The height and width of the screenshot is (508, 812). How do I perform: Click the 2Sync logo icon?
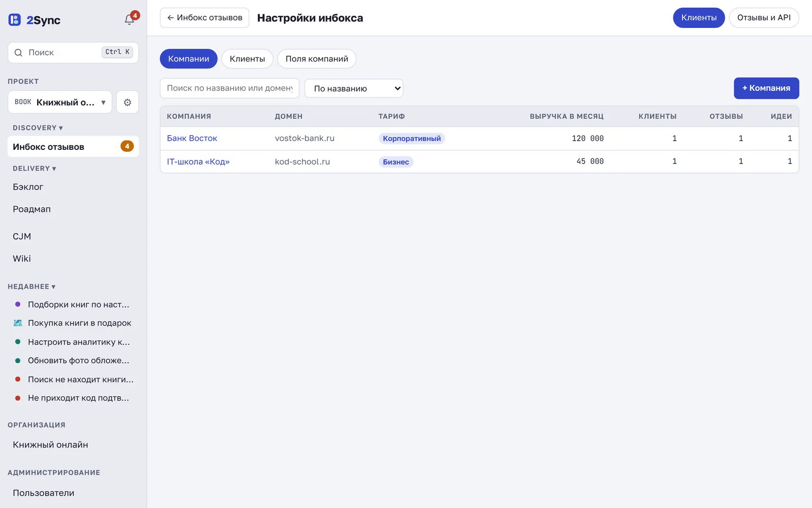coord(15,20)
